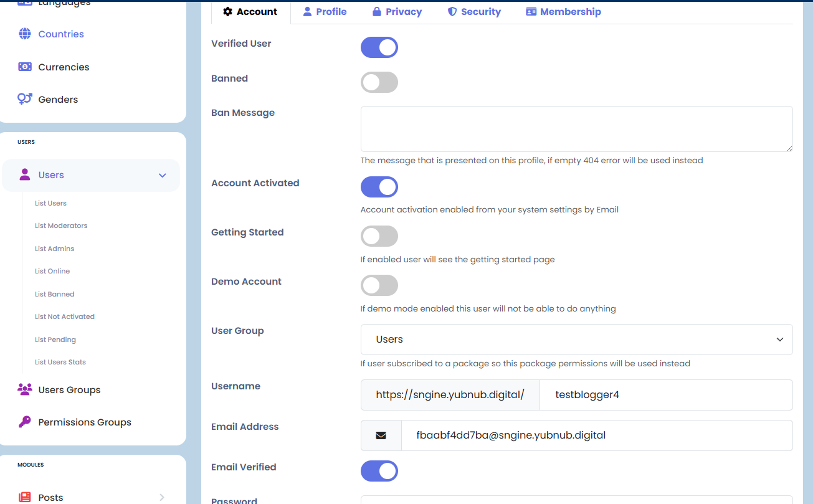Click the Currencies money icon
The image size is (813, 504).
[25, 67]
